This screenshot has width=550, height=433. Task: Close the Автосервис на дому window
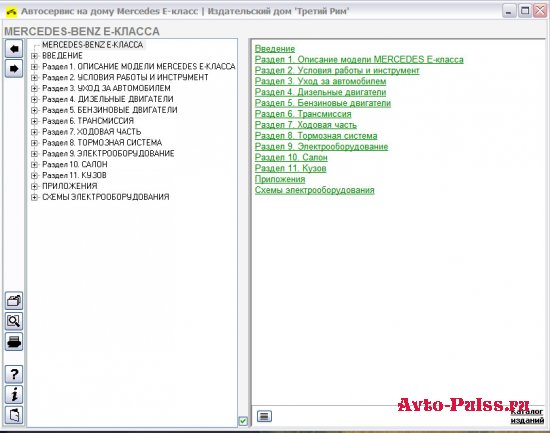pos(540,11)
